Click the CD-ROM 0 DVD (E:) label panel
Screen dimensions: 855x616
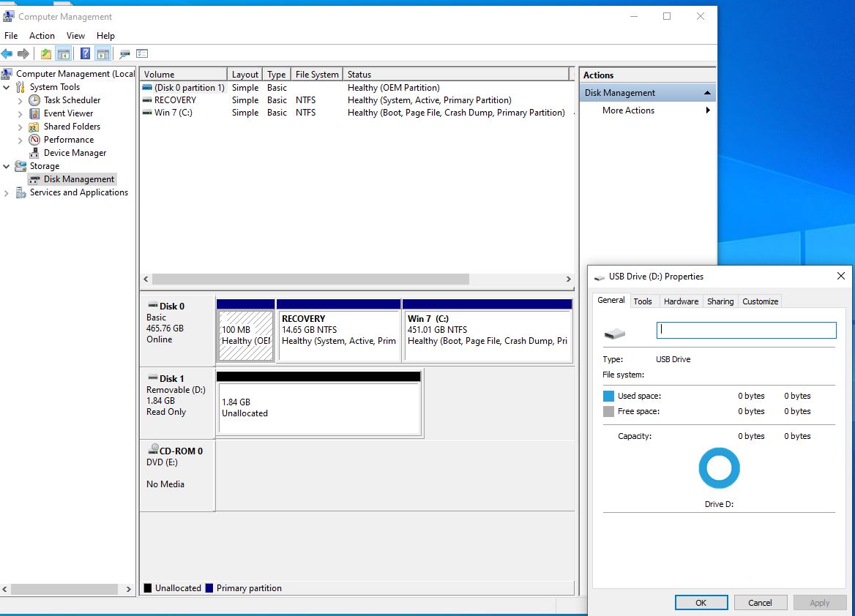(177, 476)
